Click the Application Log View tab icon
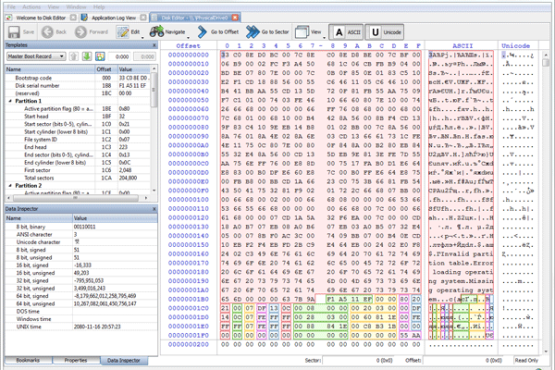The width and height of the screenshot is (555, 370). click(x=84, y=17)
